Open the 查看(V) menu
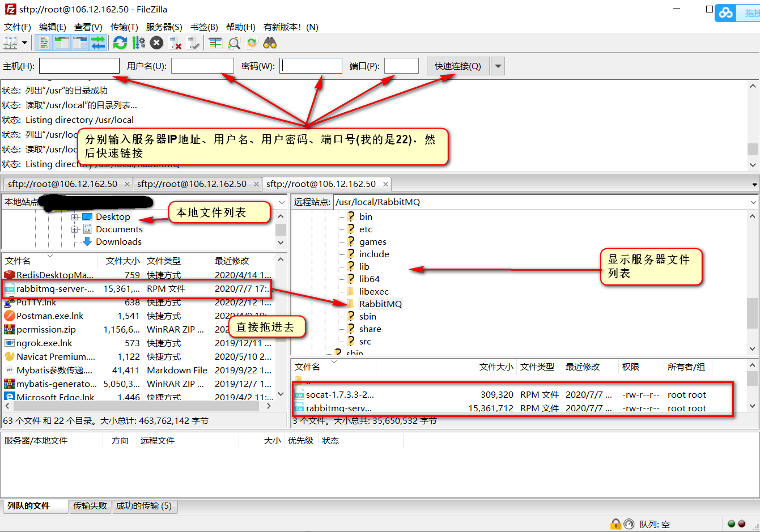The width and height of the screenshot is (760, 532). (x=88, y=27)
